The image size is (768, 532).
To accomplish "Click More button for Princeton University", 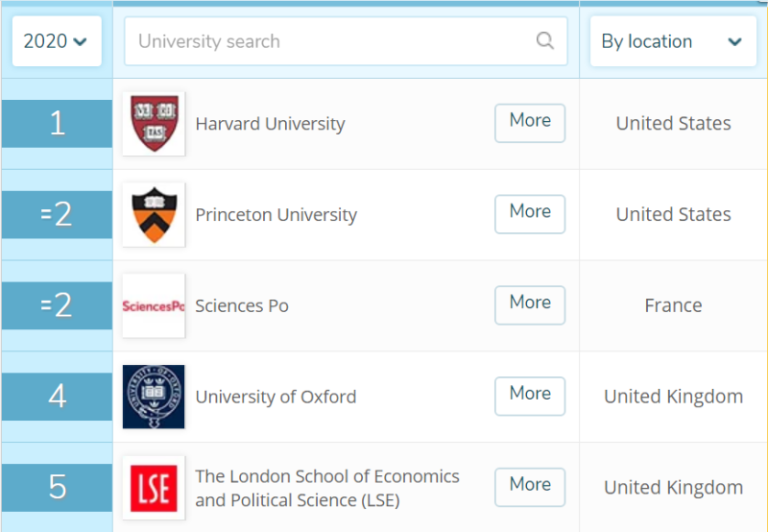I will click(x=530, y=213).
